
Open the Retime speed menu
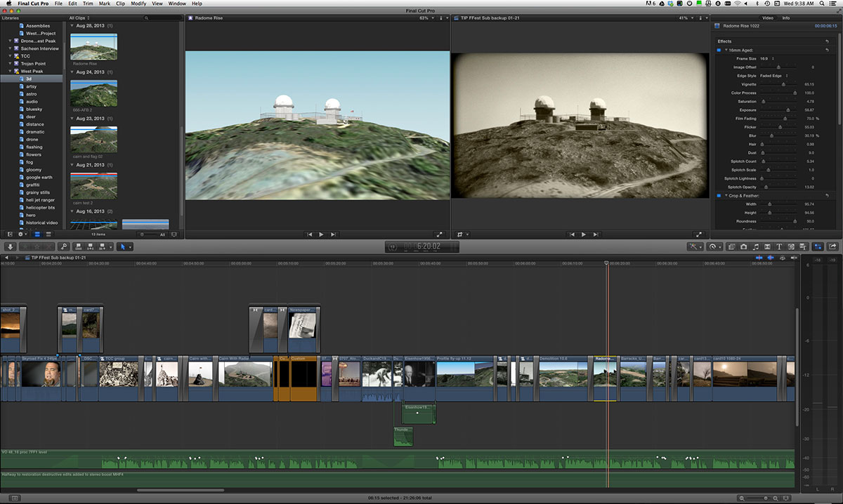[x=716, y=246]
